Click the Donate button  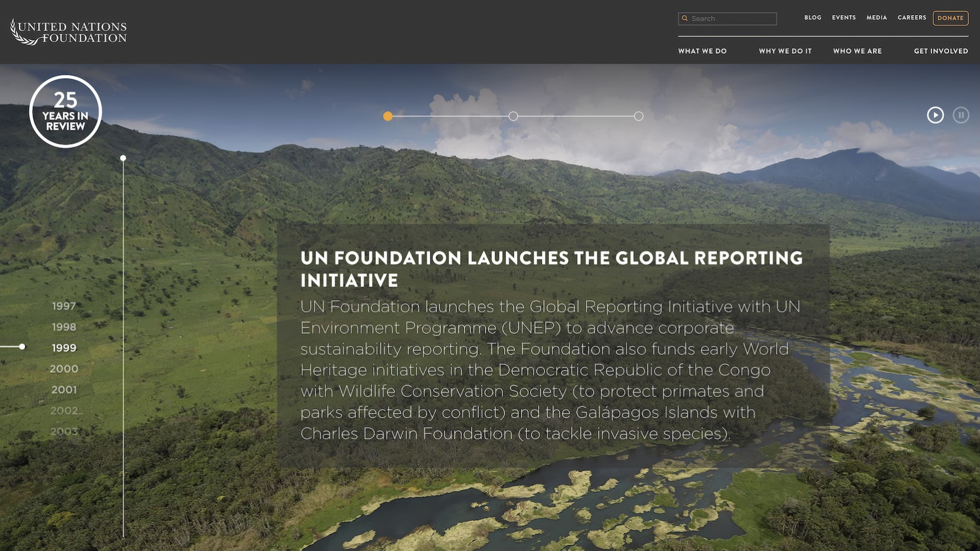coord(950,18)
